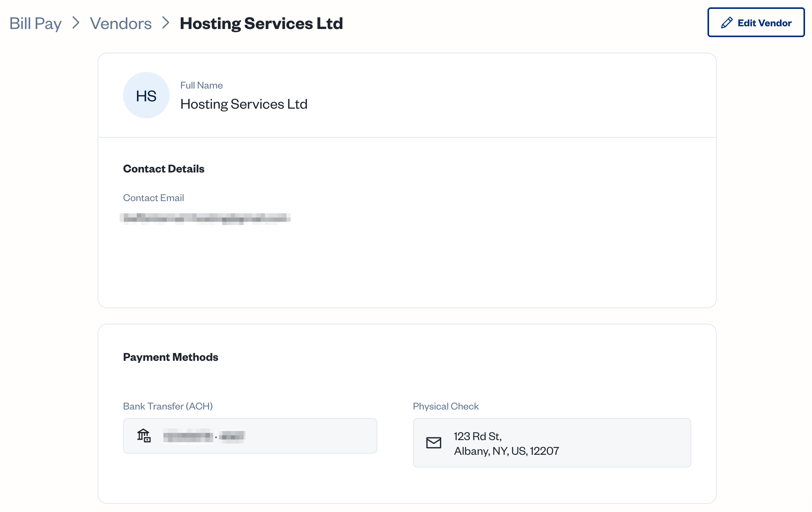Click the 123 Rd St address line

click(478, 436)
